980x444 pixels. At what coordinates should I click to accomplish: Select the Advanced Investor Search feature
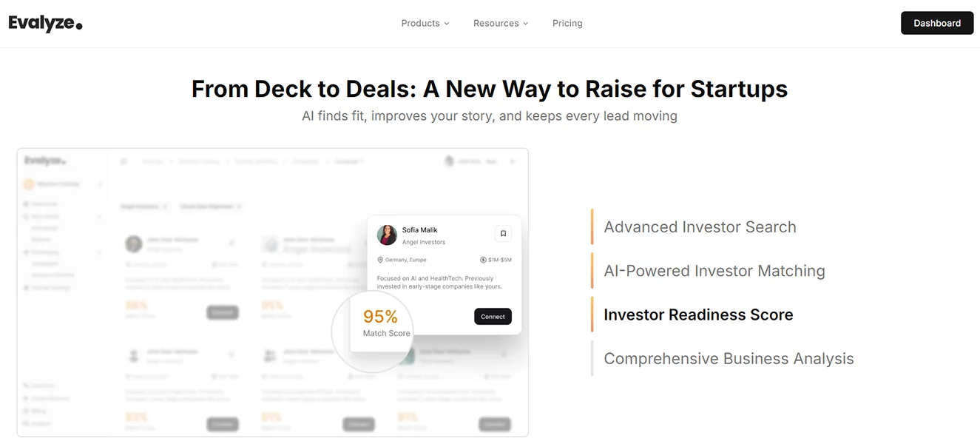pyautogui.click(x=700, y=226)
